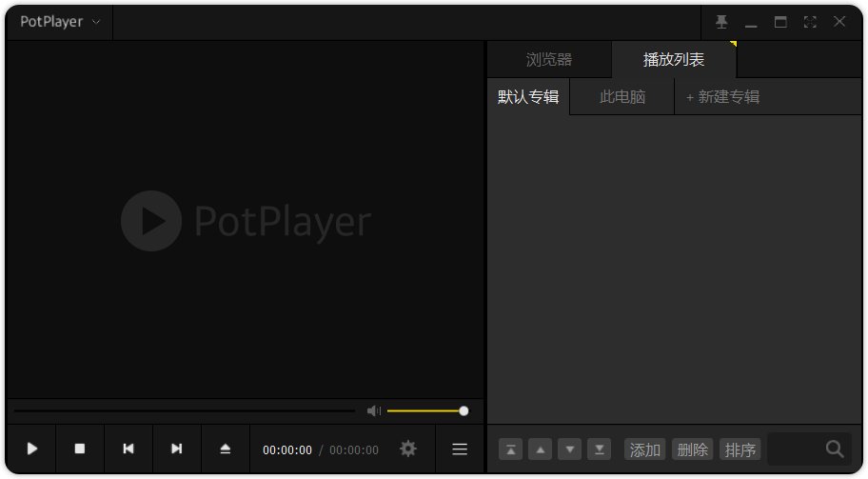Click the 删除 button
Image resolution: width=868 pixels, height=479 pixels.
[693, 449]
